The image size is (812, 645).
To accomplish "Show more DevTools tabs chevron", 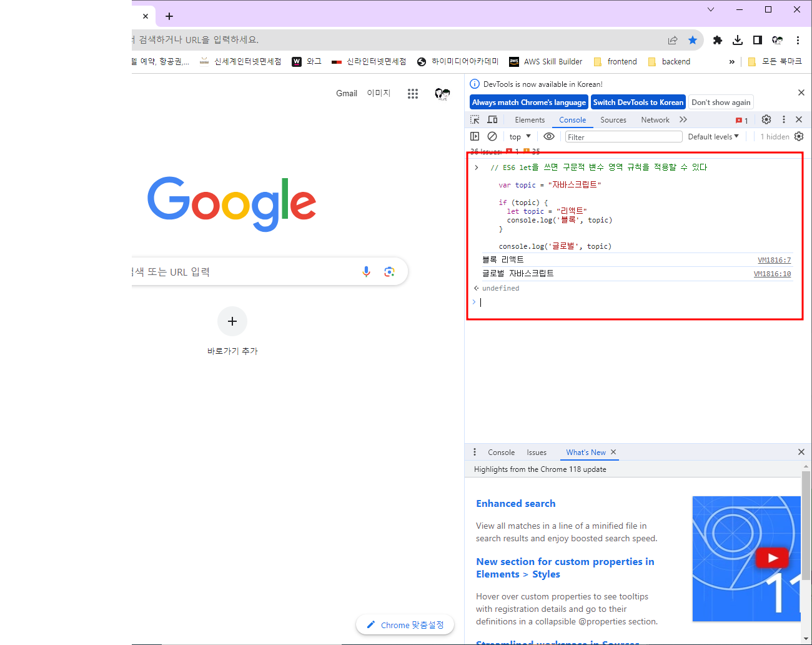I will [x=683, y=119].
